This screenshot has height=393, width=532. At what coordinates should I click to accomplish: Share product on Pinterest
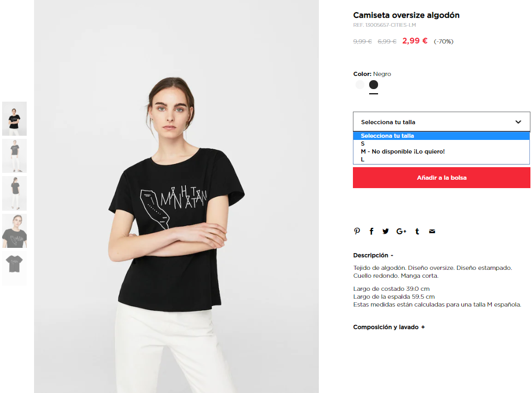[x=357, y=231]
